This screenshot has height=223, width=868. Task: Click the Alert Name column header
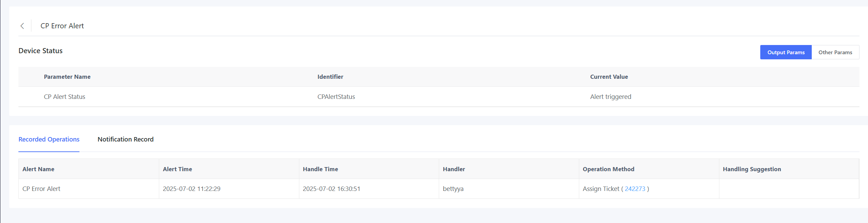[x=38, y=169]
